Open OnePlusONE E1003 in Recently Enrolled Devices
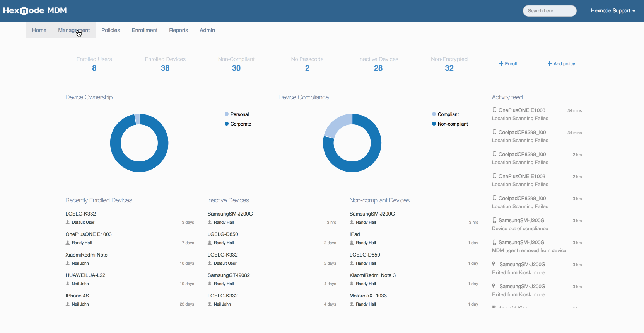The height and width of the screenshot is (333, 644). (x=89, y=234)
